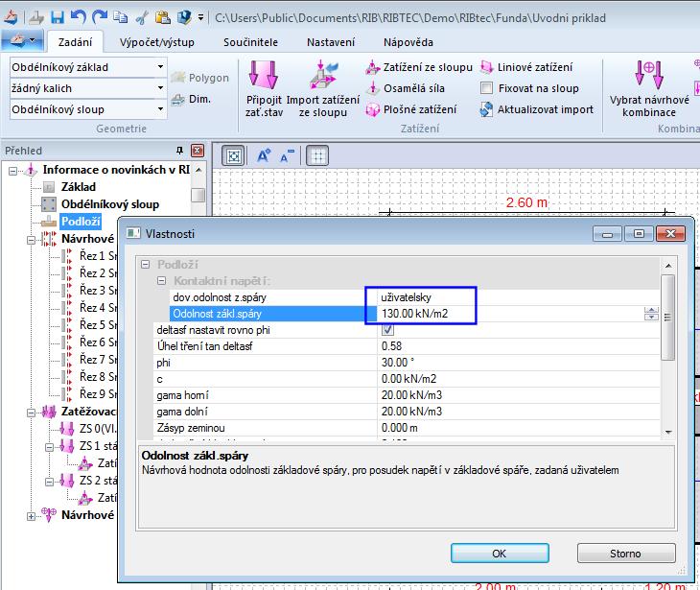
Task: Expand the bottom Návrhové tree node
Action: click(x=31, y=516)
